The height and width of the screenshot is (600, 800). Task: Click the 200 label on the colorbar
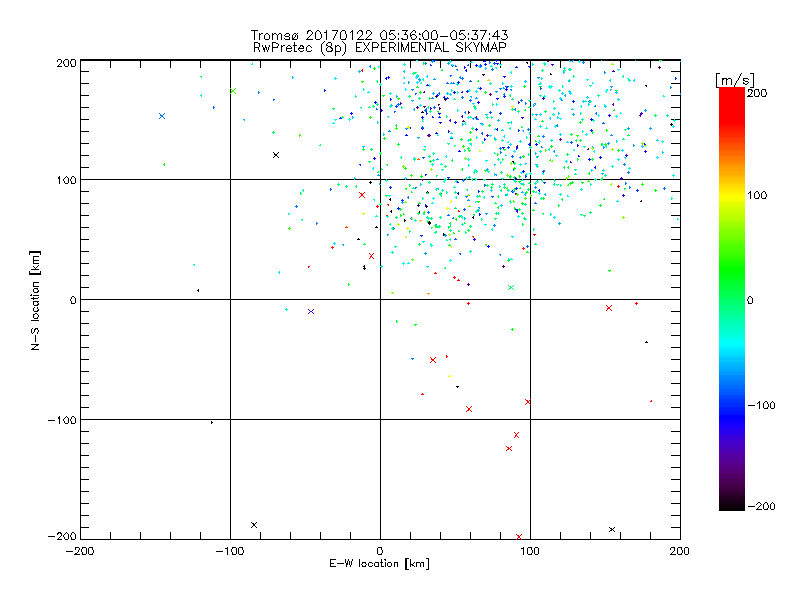pos(757,93)
